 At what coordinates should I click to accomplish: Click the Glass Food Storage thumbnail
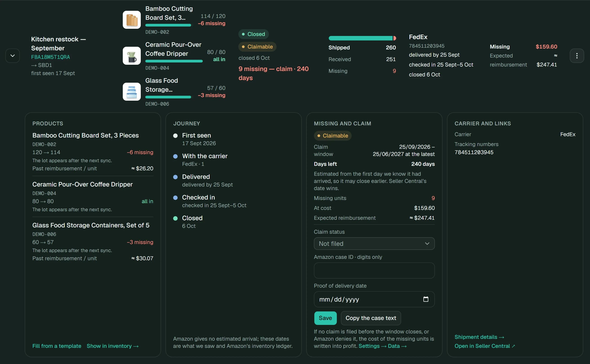click(132, 91)
